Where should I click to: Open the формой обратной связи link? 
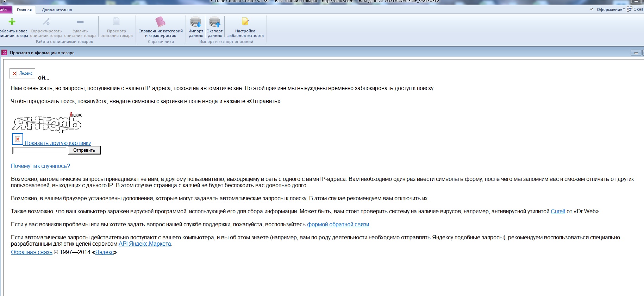click(x=338, y=225)
